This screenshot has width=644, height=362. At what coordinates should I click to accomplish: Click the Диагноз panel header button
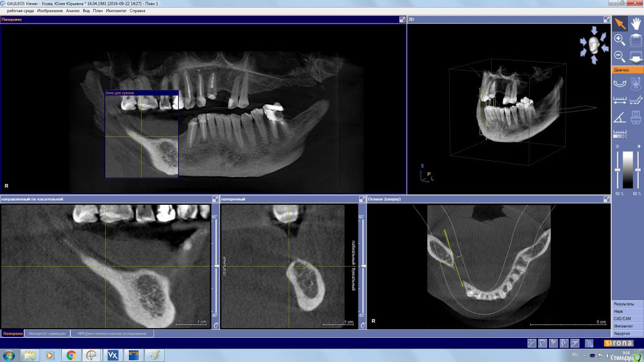[x=627, y=70]
